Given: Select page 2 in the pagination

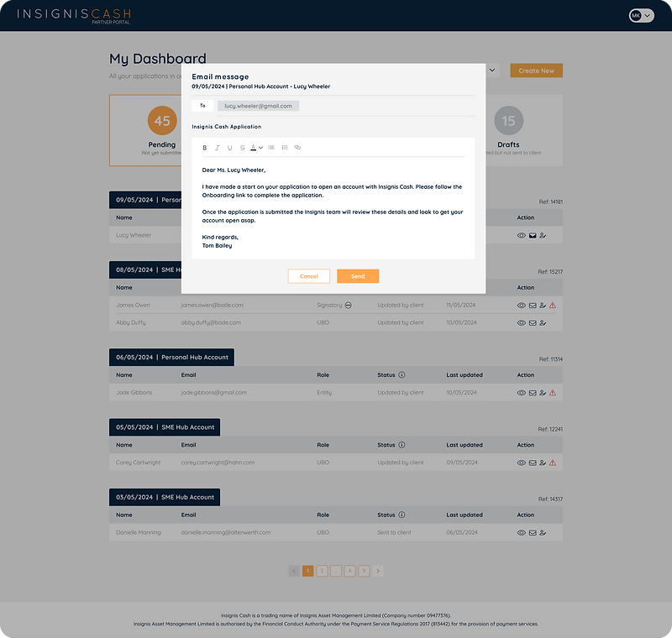Looking at the screenshot, I should pyautogui.click(x=322, y=571).
